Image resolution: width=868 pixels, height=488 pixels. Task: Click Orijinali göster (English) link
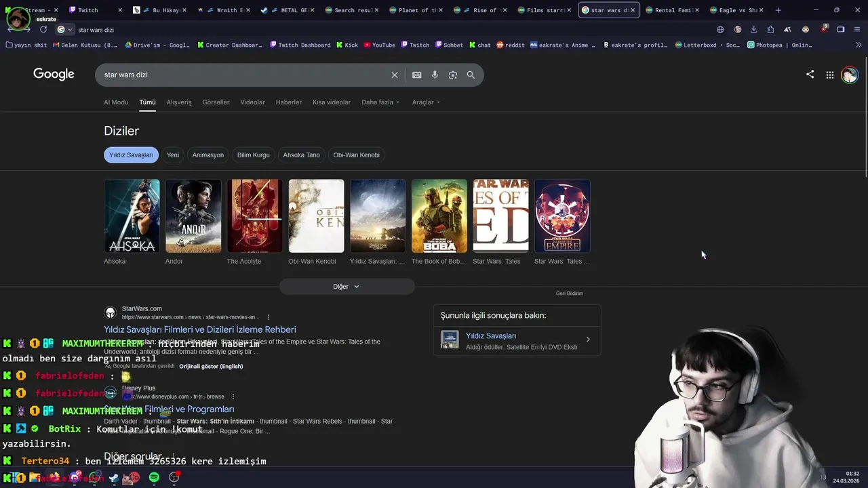(211, 366)
